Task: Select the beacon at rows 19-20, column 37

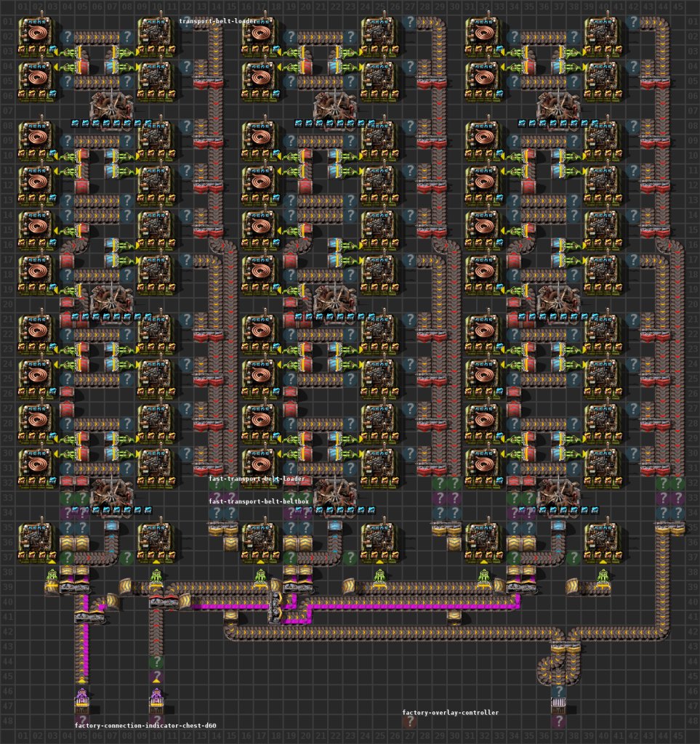Action: click(558, 299)
